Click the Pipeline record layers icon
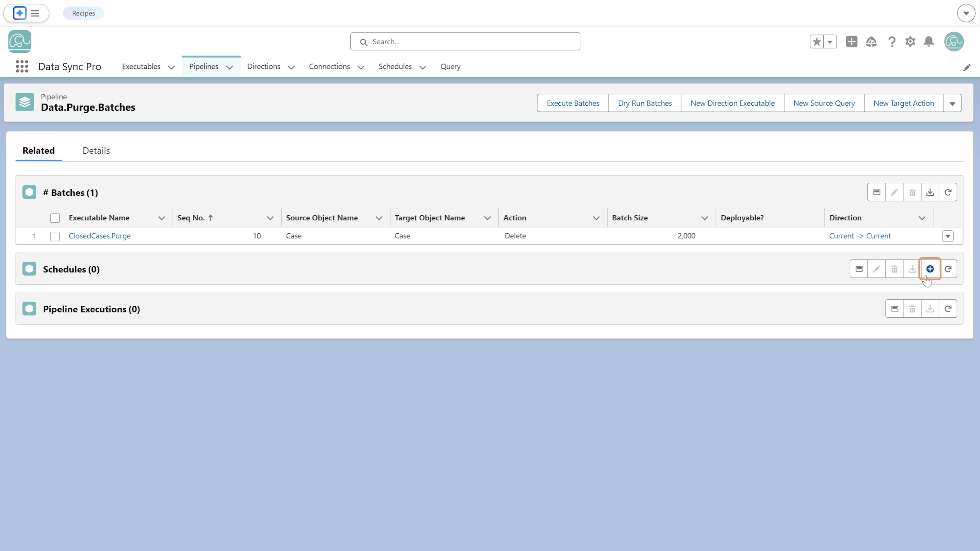The image size is (980, 551). [25, 102]
